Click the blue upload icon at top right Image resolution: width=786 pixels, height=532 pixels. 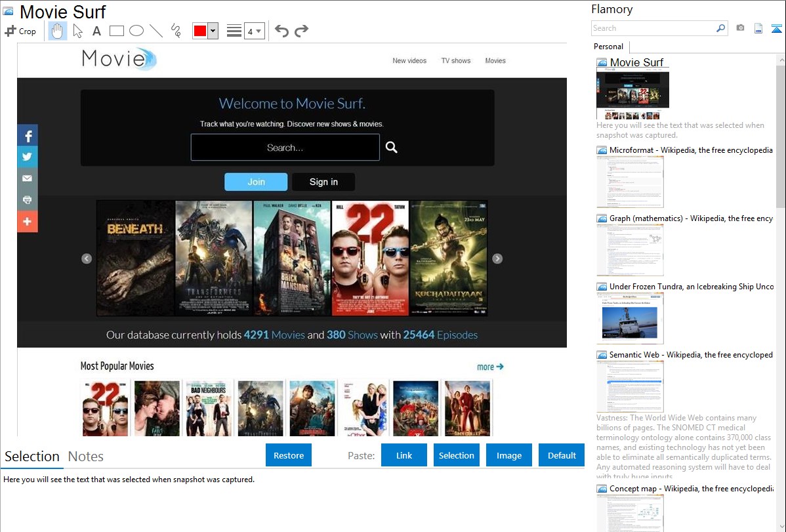(776, 29)
